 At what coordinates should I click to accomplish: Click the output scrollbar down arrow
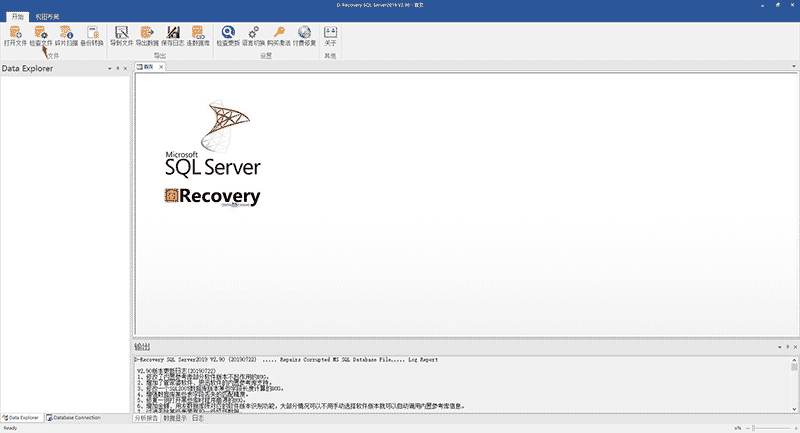click(x=794, y=409)
